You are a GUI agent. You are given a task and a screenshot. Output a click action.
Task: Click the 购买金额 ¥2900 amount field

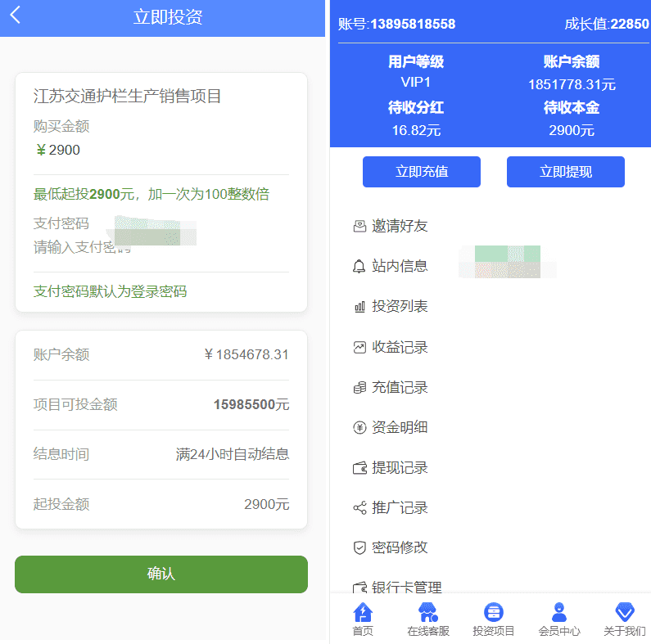coord(98,150)
